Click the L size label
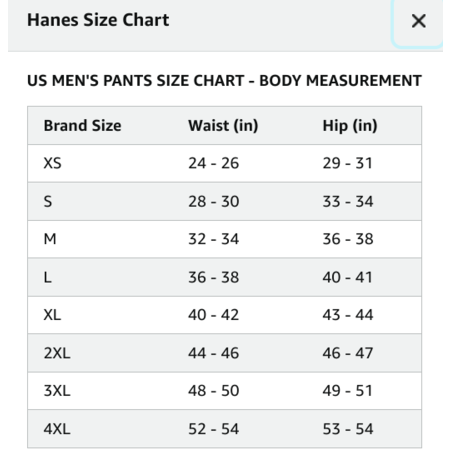This screenshot has height=450, width=450. 48,277
